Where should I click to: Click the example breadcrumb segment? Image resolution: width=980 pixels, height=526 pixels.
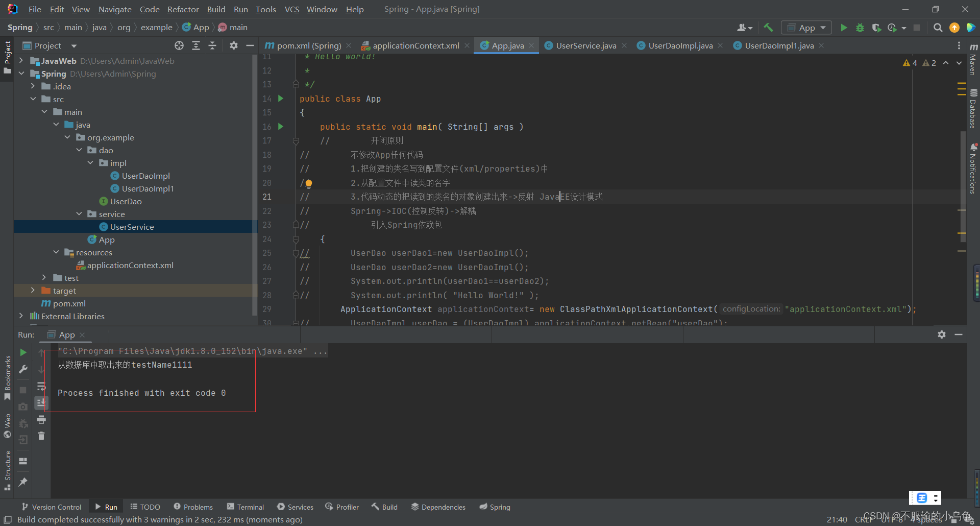click(x=156, y=27)
